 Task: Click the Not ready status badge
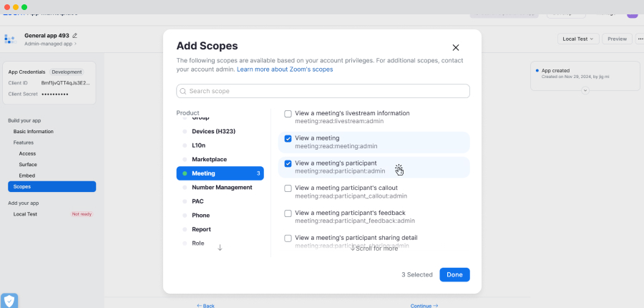[82, 214]
